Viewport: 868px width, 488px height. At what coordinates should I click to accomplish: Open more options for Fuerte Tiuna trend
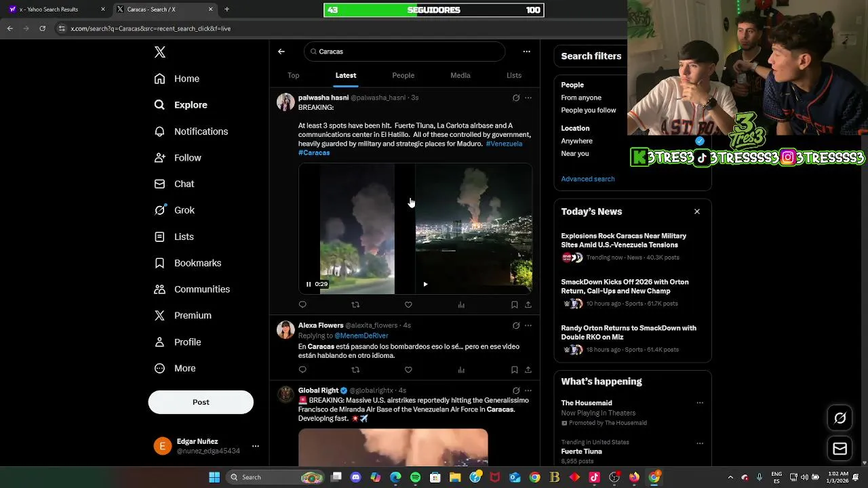700,443
